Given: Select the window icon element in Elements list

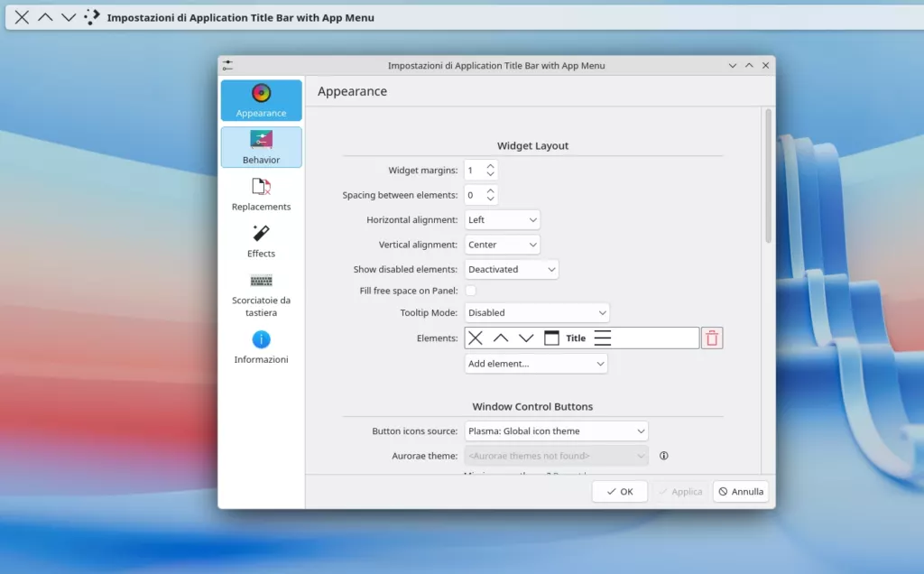Looking at the screenshot, I should [x=551, y=338].
